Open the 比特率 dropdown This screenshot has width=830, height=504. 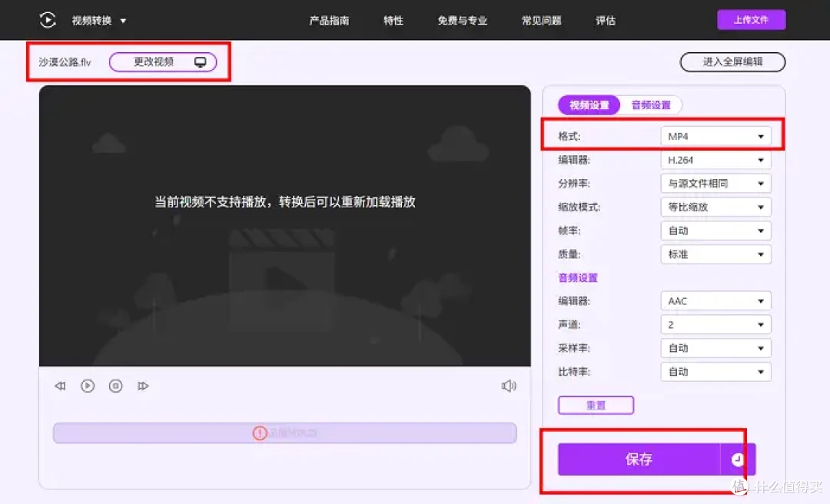click(715, 372)
